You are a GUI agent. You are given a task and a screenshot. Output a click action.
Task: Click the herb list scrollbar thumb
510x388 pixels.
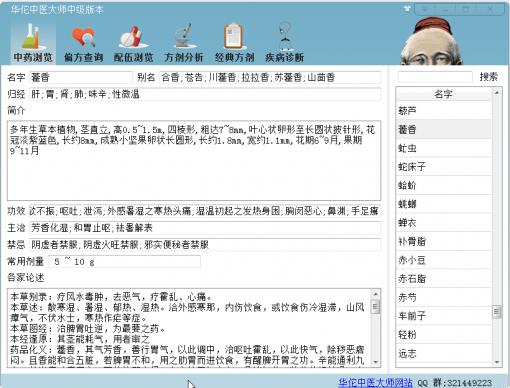click(x=497, y=312)
